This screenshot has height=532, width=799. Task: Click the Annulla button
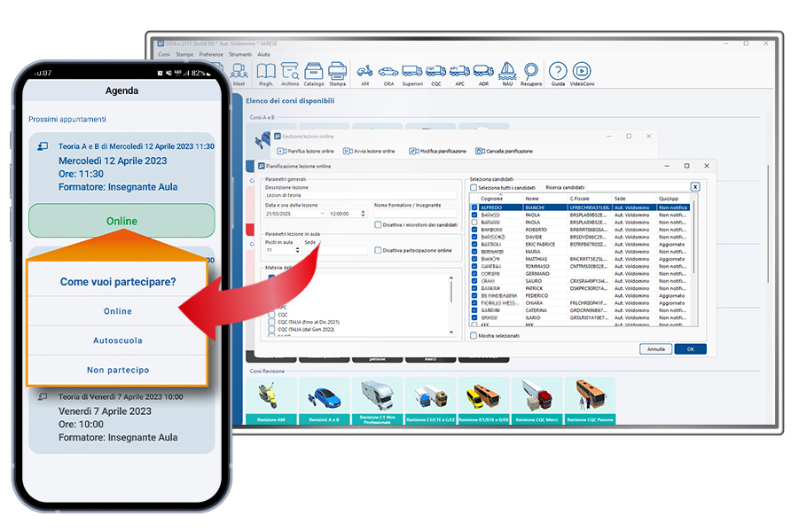[655, 349]
